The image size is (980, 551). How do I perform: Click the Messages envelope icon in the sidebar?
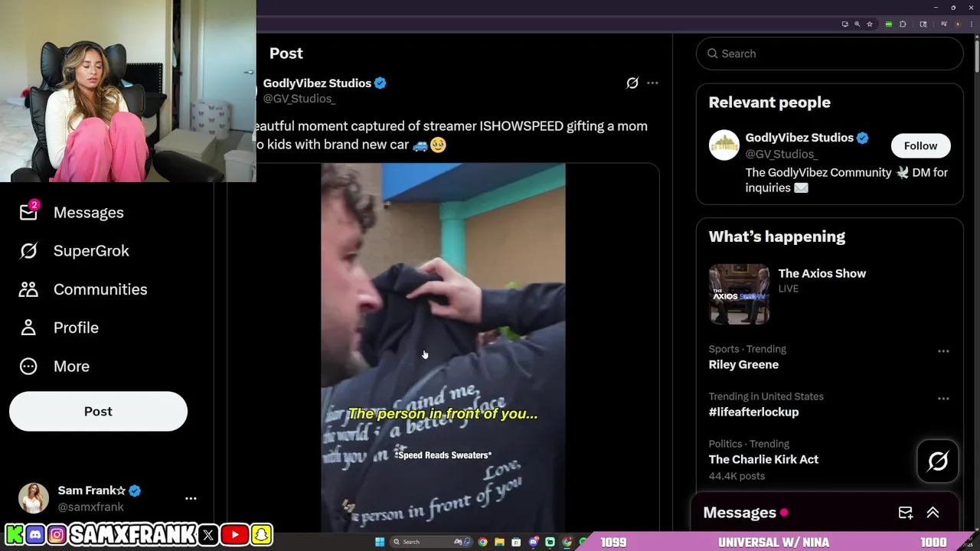click(28, 213)
